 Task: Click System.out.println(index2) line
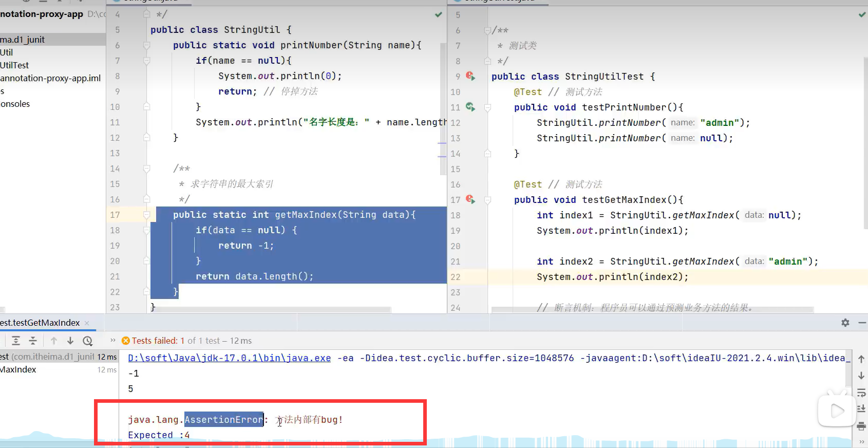(613, 277)
